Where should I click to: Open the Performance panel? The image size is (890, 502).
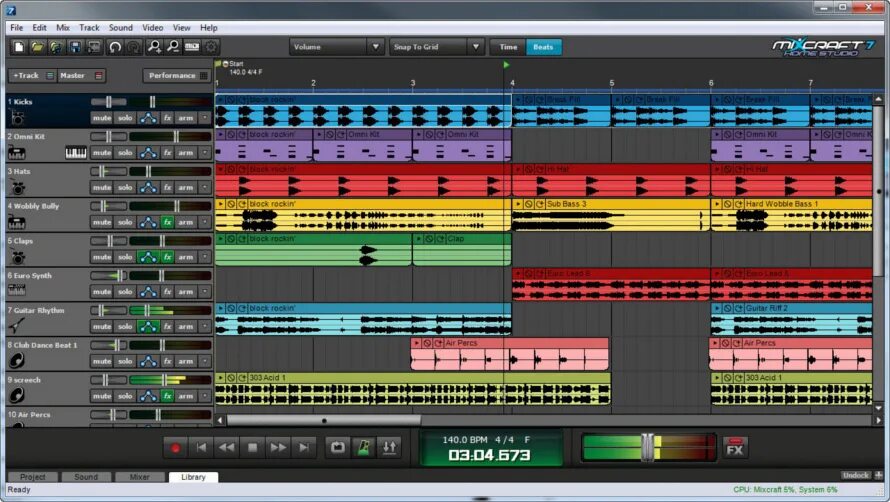tap(175, 76)
